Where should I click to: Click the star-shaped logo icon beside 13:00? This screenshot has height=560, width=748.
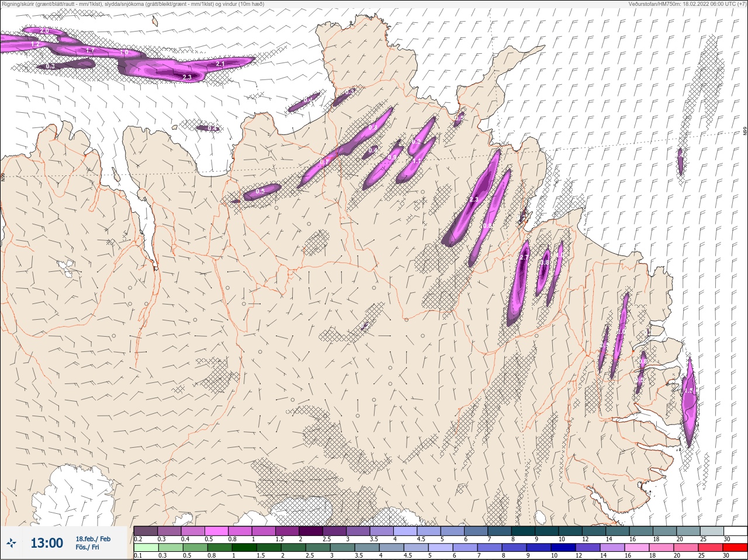12,543
